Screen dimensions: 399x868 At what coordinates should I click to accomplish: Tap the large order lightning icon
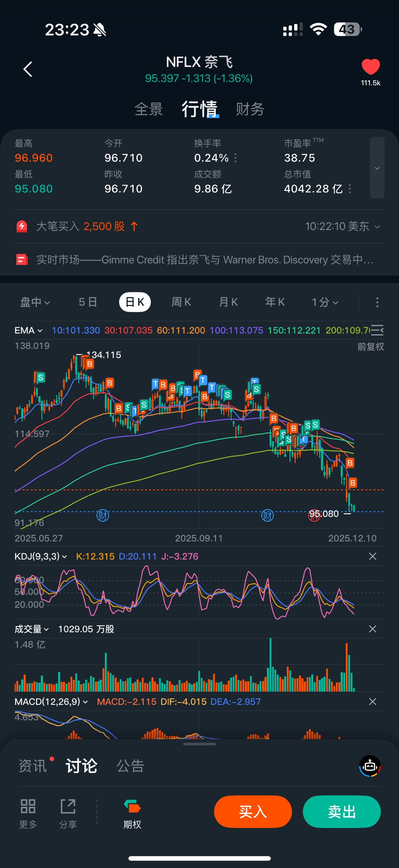pos(22,226)
